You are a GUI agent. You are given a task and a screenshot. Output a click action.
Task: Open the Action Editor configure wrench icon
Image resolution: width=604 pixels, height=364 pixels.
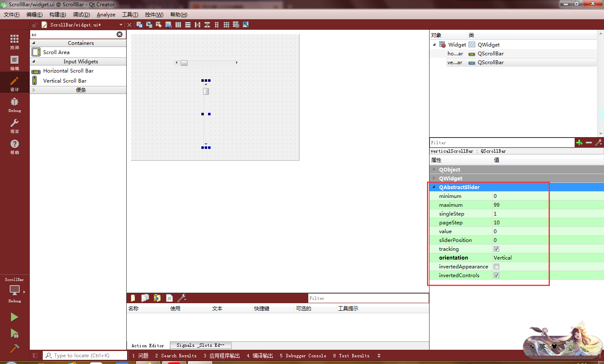182,298
